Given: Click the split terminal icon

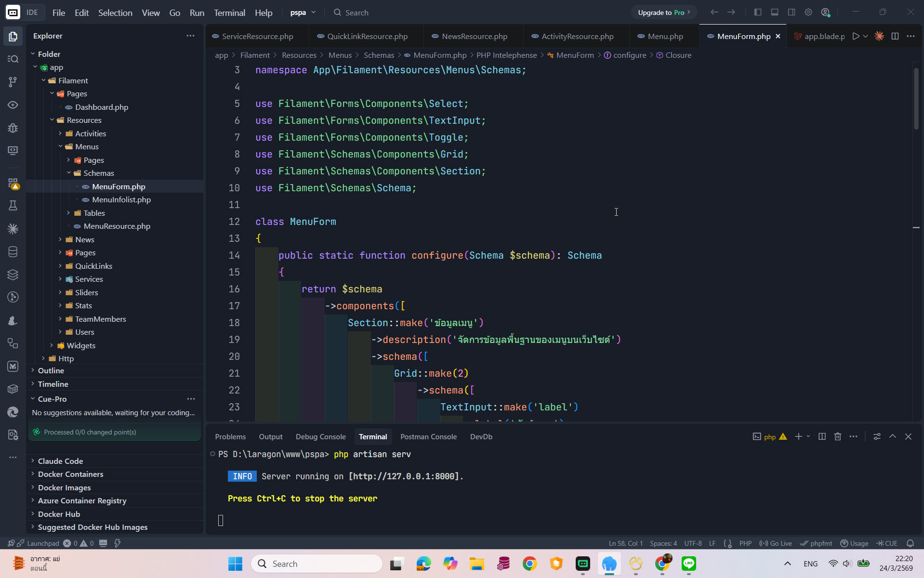Looking at the screenshot, I should tap(822, 436).
